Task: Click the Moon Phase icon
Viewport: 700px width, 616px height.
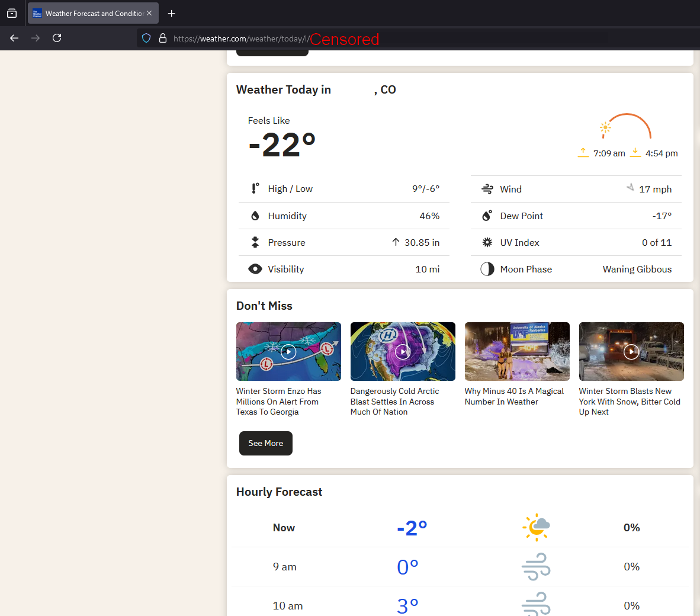Action: pyautogui.click(x=487, y=269)
